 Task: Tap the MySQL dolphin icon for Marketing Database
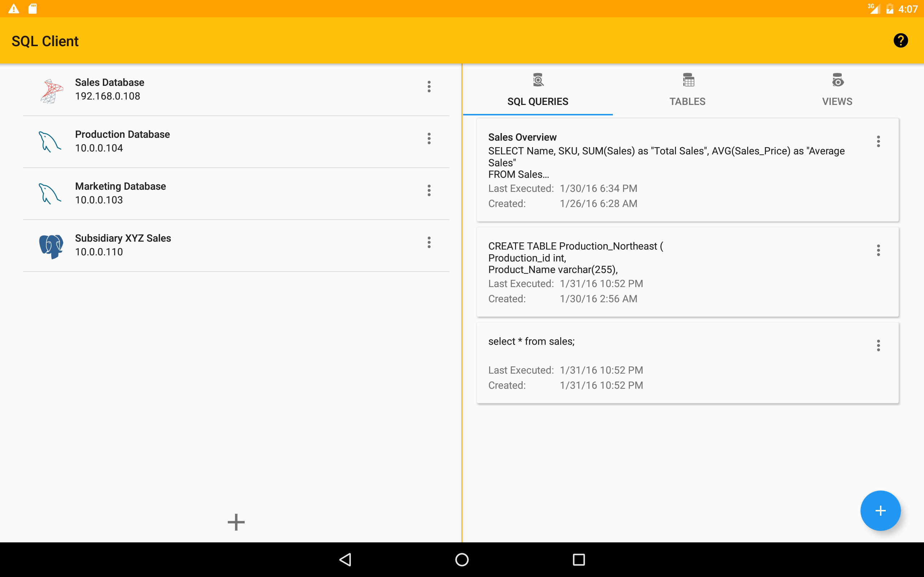50,194
